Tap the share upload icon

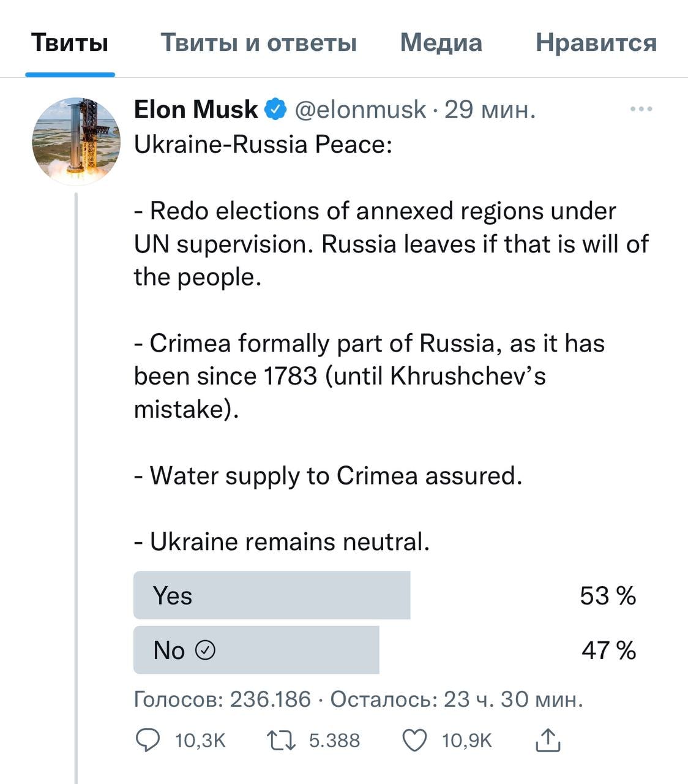tap(548, 741)
